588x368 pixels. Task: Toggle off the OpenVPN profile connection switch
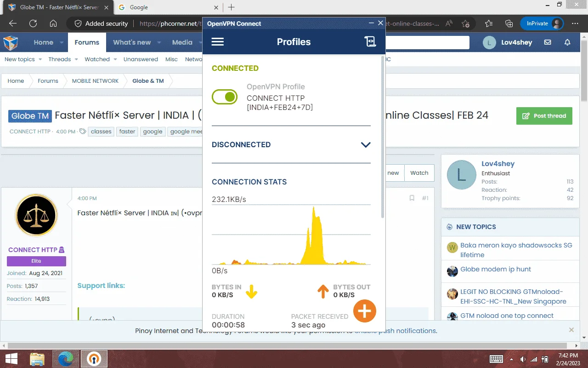tap(225, 97)
